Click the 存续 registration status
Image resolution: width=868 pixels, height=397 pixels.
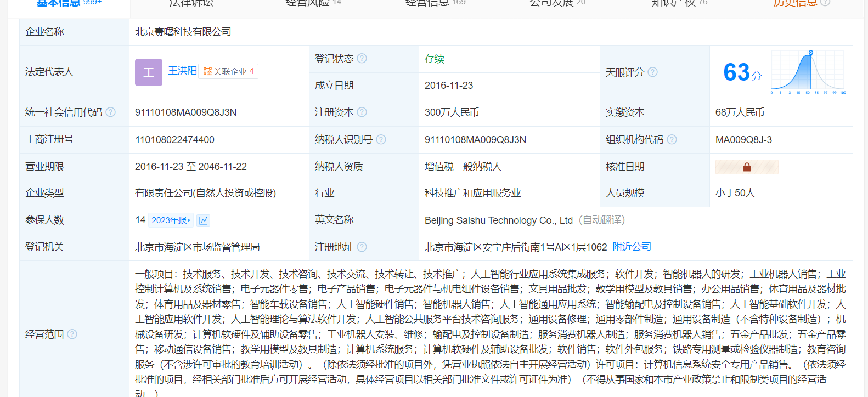[435, 59]
